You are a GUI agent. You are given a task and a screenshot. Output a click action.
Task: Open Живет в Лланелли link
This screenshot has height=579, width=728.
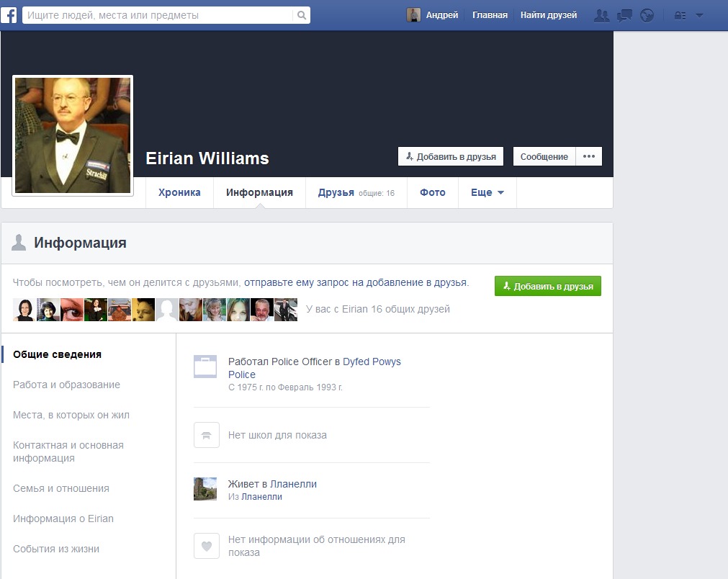click(293, 484)
